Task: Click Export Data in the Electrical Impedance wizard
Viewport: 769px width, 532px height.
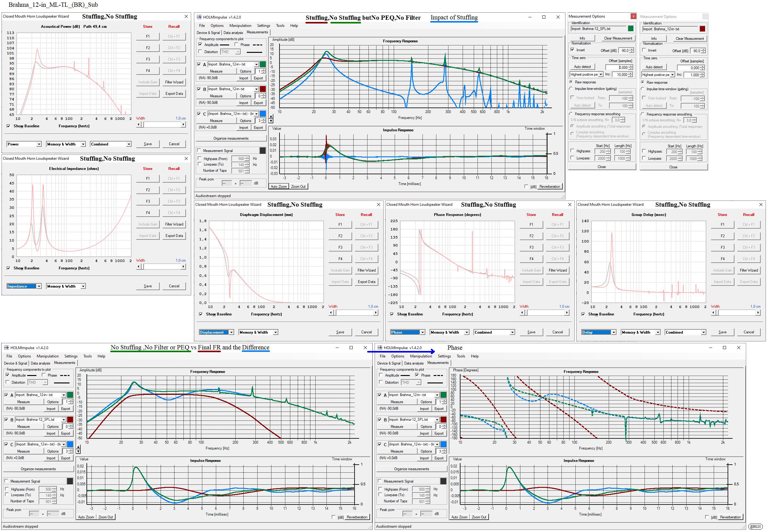Action: (174, 236)
